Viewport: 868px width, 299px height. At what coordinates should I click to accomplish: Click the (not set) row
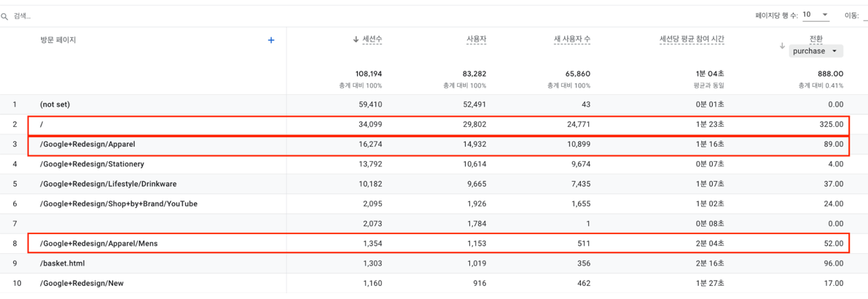coord(55,104)
